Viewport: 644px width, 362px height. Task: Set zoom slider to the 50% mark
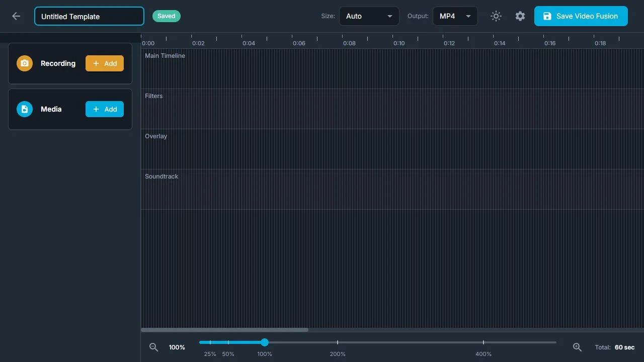point(228,342)
